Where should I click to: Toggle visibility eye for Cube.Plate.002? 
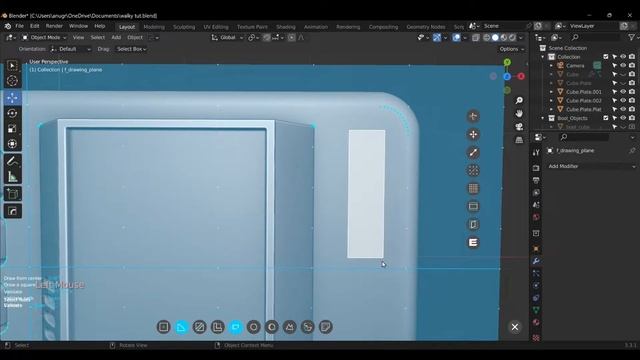623,100
